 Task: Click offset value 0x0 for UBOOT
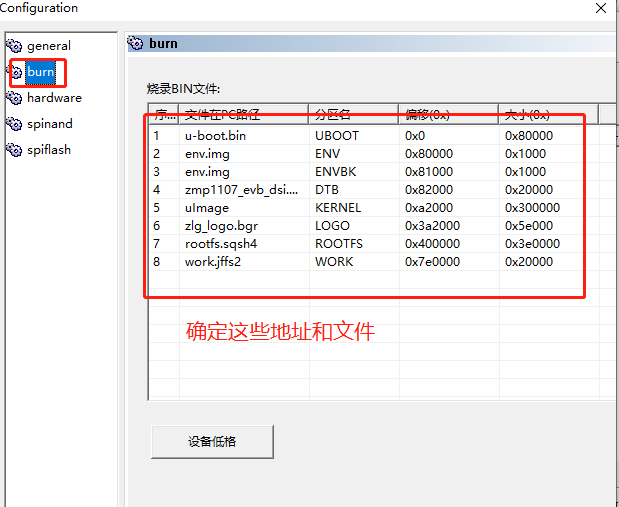(415, 136)
